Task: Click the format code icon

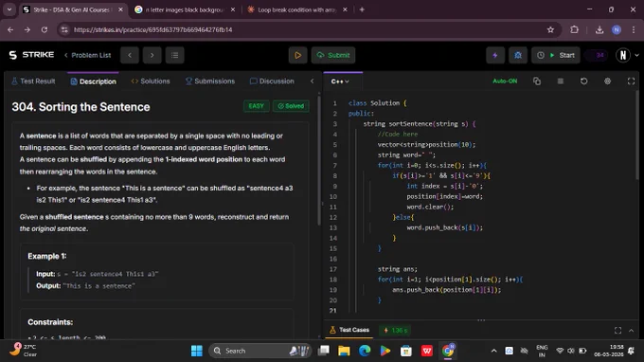Action: coord(561,81)
